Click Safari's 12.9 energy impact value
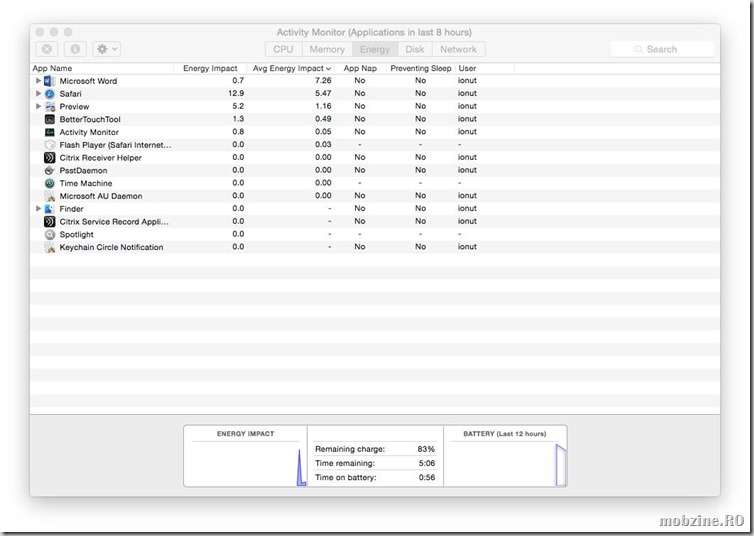The width and height of the screenshot is (754, 536). [236, 93]
